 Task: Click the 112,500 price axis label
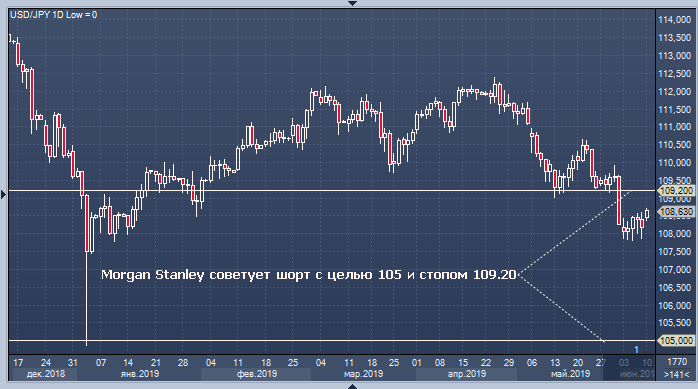[x=675, y=73]
